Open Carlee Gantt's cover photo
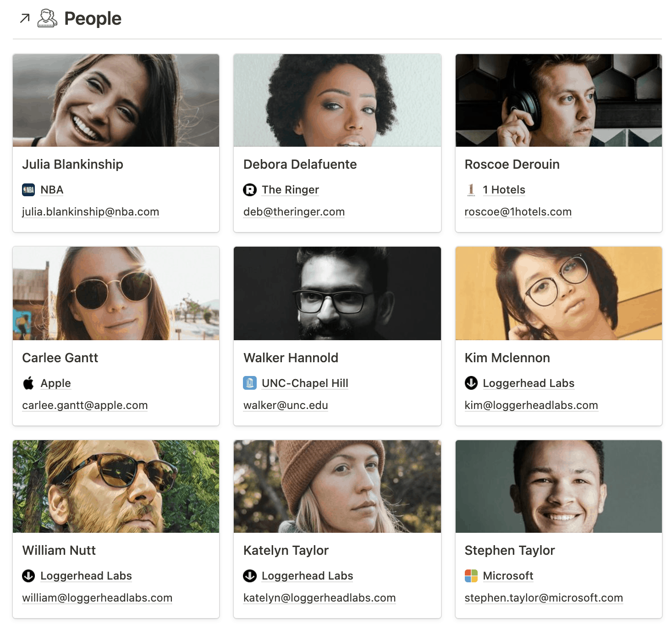Viewport: 672px width, 630px height. [116, 293]
